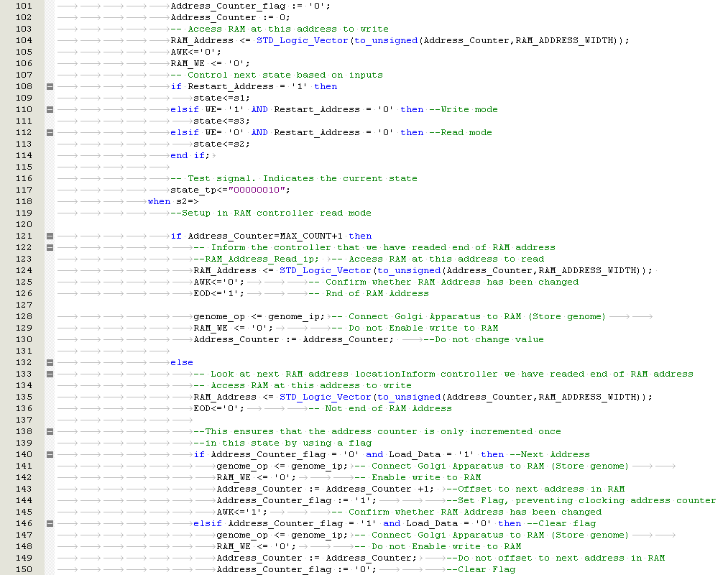Click the 'Setup in RAM controller read mode' comment
The width and height of the screenshot is (728, 575).
point(271,213)
